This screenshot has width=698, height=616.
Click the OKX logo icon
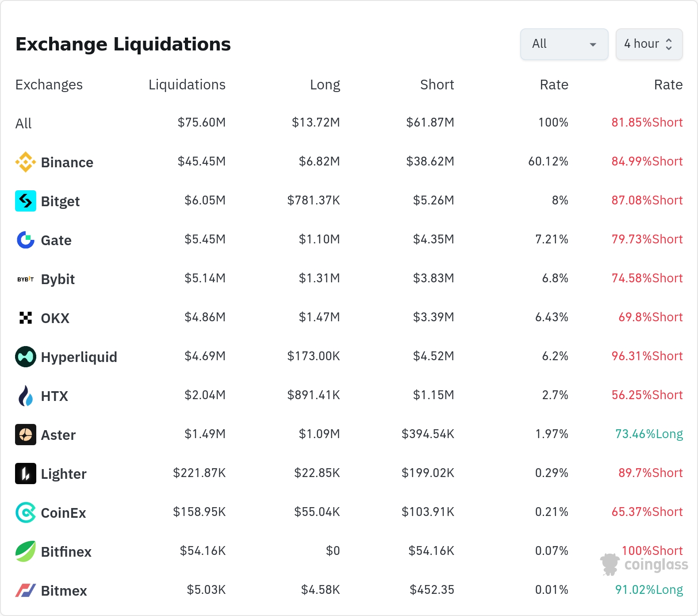coord(26,318)
